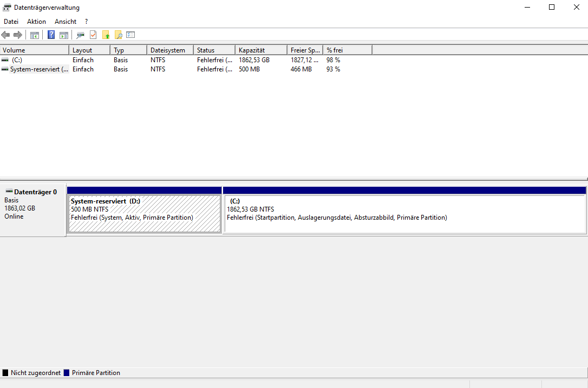The height and width of the screenshot is (388, 588).
Task: Click the Primäre Partition legend label
Action: [96, 373]
